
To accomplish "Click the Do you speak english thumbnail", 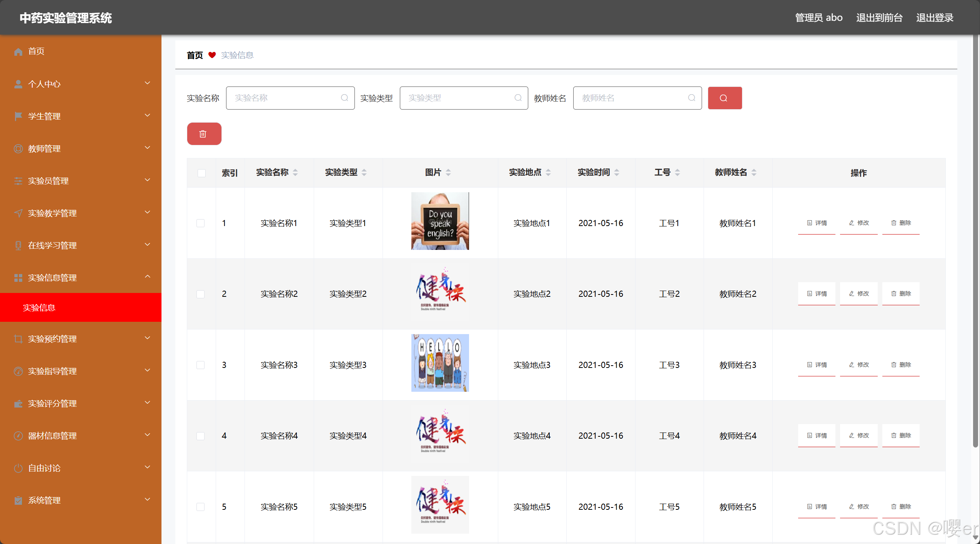I will (x=440, y=221).
